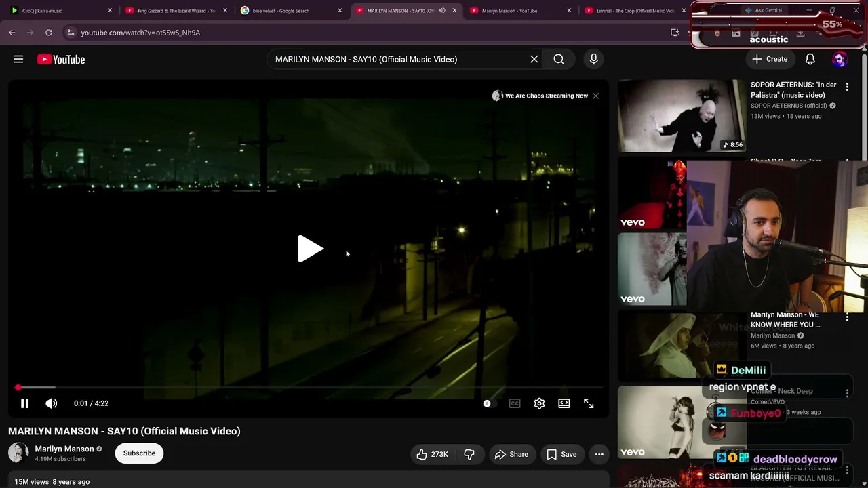
Task: View site information icon in address bar
Action: (x=71, y=33)
